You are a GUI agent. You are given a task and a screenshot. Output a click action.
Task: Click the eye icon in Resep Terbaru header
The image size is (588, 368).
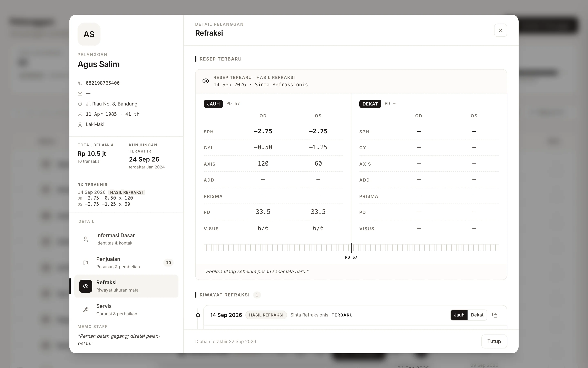tap(206, 81)
